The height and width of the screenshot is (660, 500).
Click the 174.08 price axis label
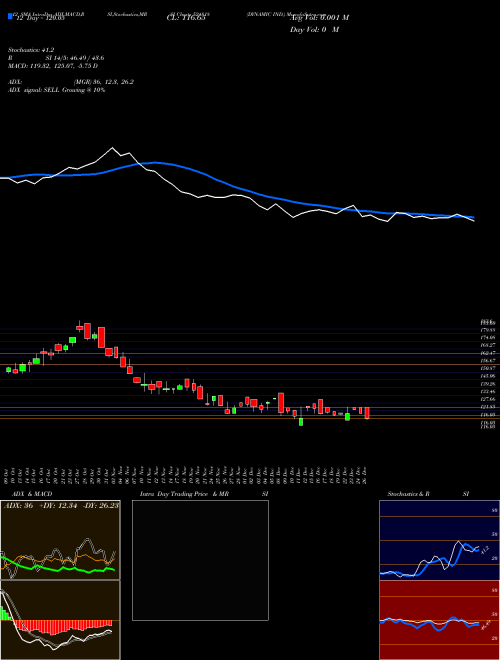[x=488, y=338]
